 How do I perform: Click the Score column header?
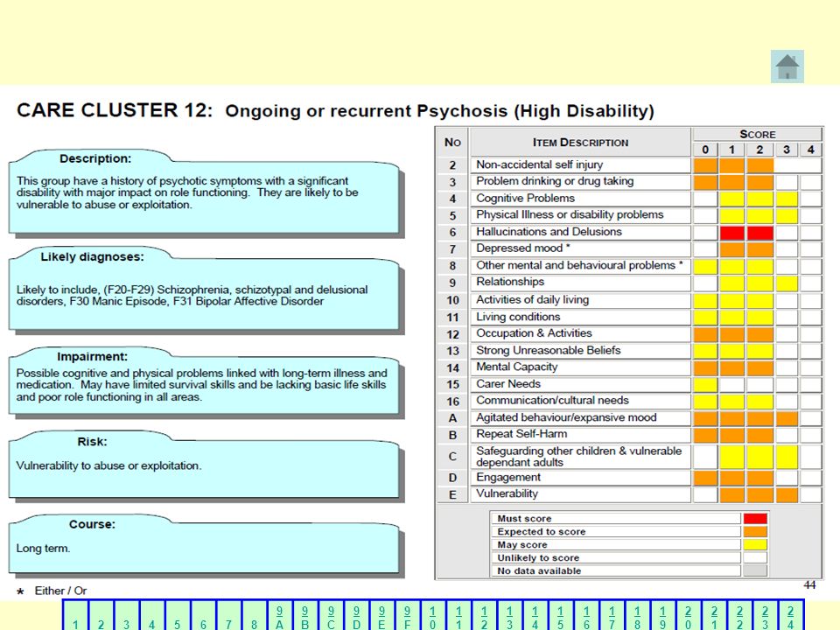[x=757, y=134]
